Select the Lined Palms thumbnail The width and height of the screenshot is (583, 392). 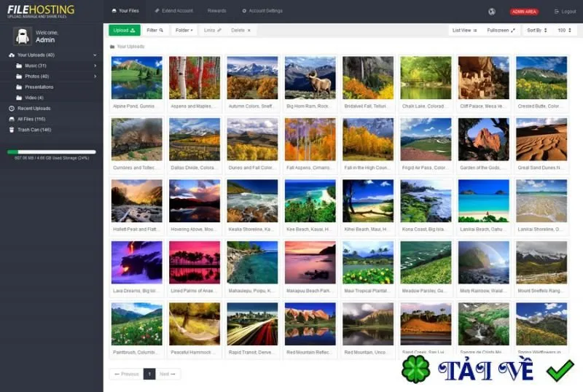click(195, 262)
